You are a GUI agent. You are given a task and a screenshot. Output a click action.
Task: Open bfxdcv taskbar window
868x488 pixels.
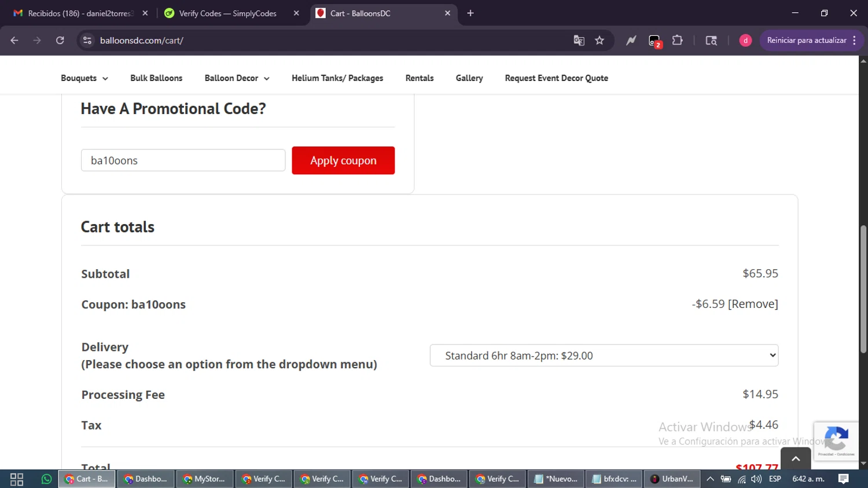coord(614,479)
